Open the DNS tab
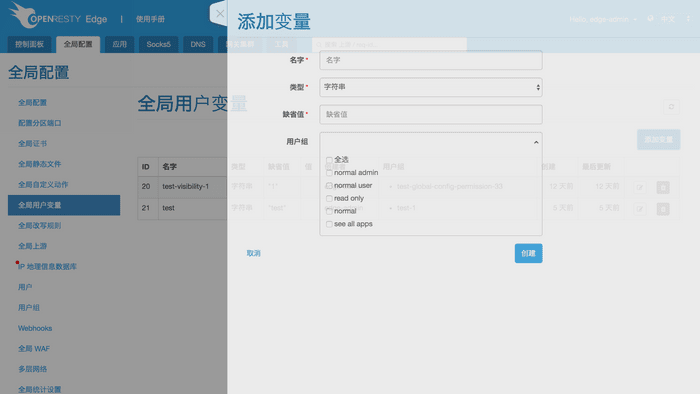700x394 pixels. pos(198,44)
